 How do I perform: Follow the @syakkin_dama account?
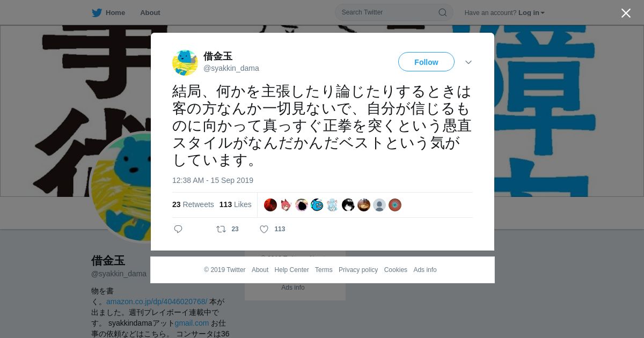click(426, 62)
